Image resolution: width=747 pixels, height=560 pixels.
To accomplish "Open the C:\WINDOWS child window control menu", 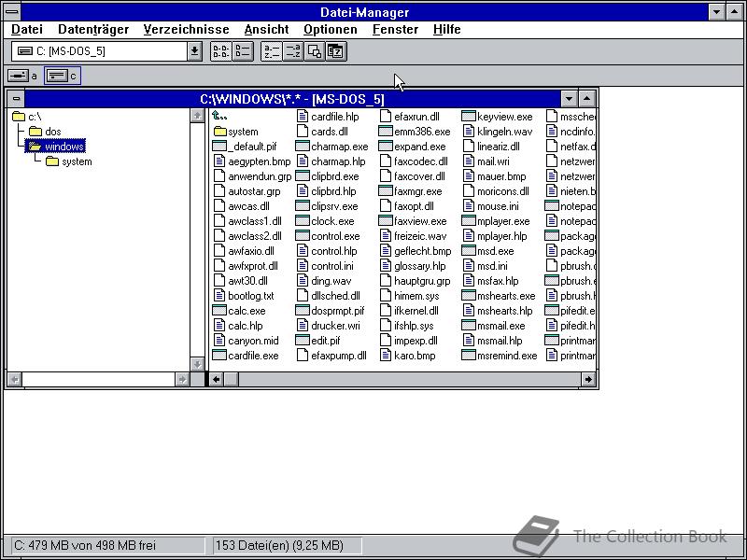I will click(16, 99).
